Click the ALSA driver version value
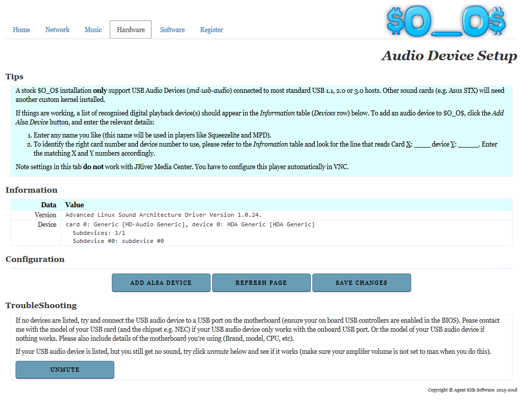Viewport: 532px width, 401px height. click(163, 215)
